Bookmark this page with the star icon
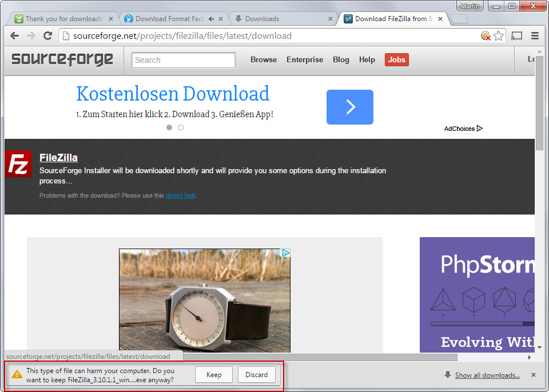This screenshot has height=392, width=549. pyautogui.click(x=498, y=35)
